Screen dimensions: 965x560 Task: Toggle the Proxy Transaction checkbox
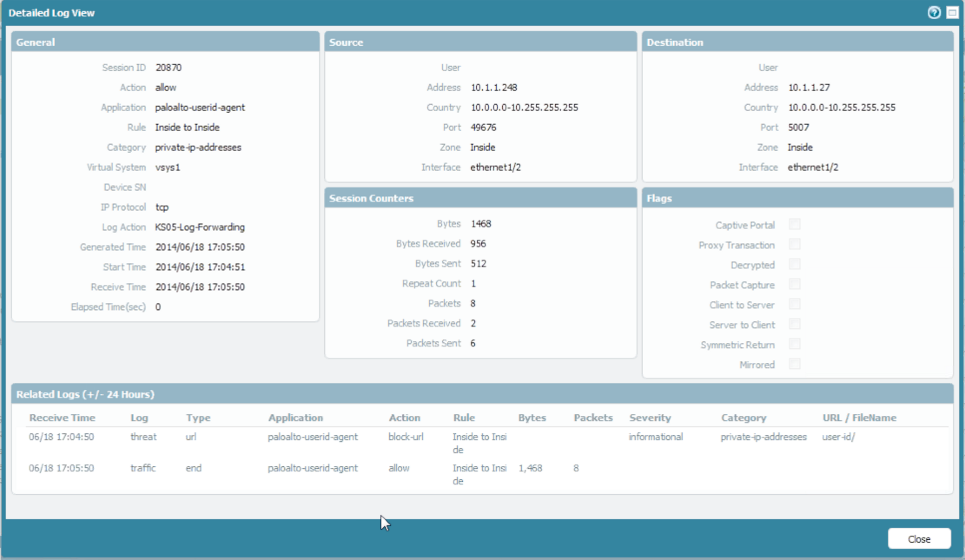[794, 244]
